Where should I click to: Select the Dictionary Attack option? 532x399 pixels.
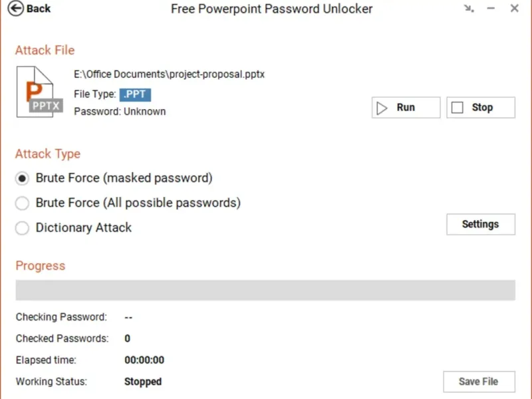(x=23, y=227)
